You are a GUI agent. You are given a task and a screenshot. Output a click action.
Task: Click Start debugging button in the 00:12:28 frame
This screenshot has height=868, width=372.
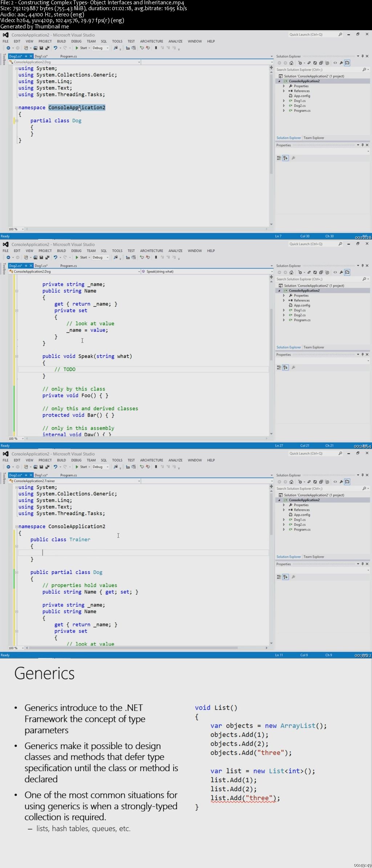click(81, 48)
